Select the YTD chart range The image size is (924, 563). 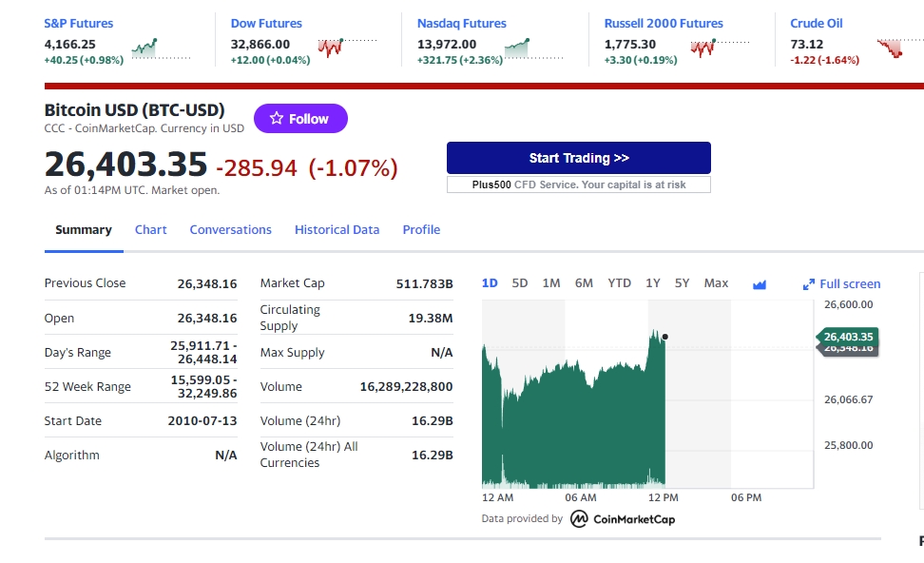(620, 283)
